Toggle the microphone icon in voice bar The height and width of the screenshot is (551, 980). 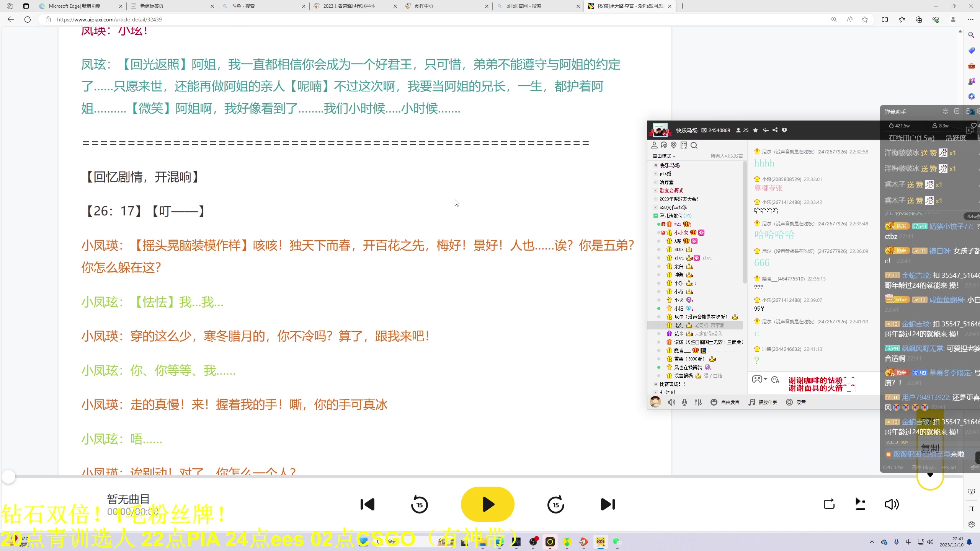coord(684,402)
